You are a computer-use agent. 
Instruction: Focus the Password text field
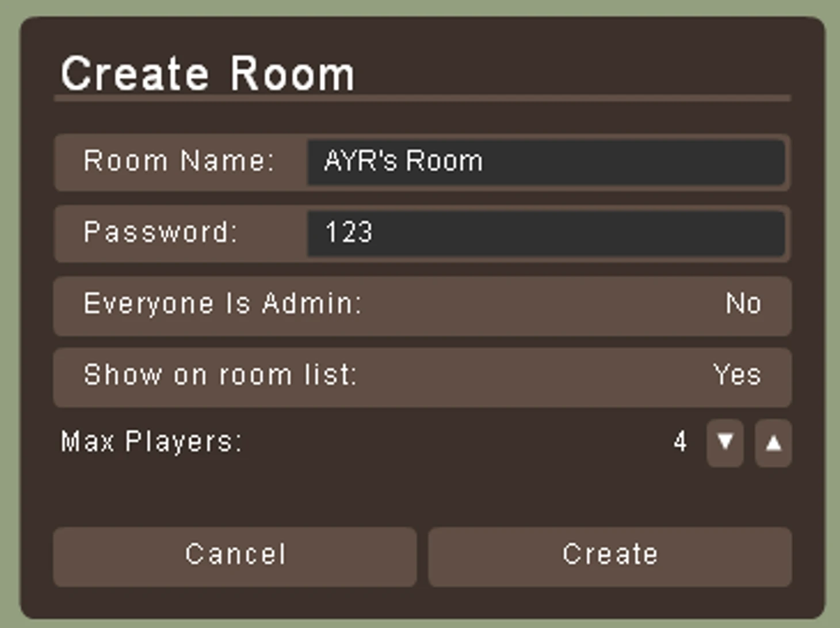546,233
